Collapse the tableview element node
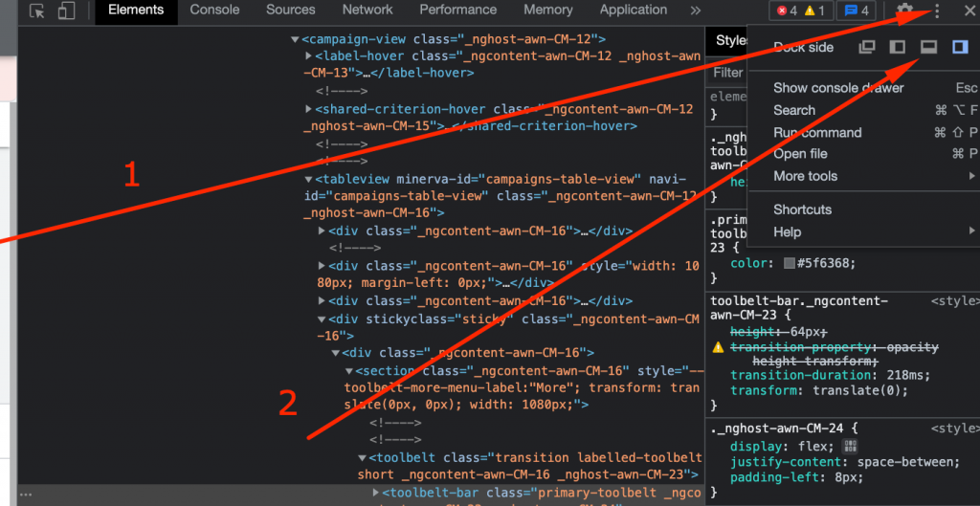 tap(308, 179)
